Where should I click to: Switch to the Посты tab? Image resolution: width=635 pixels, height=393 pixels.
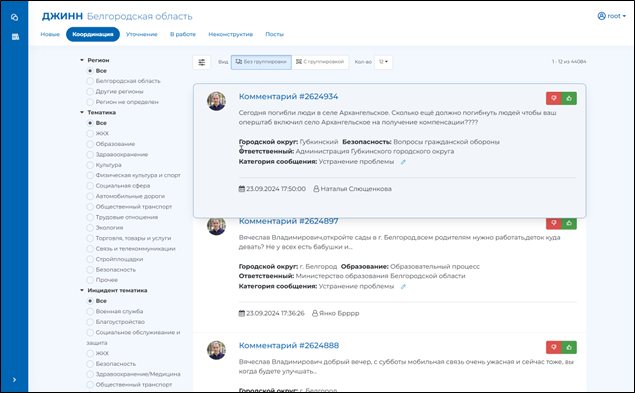pyautogui.click(x=275, y=34)
